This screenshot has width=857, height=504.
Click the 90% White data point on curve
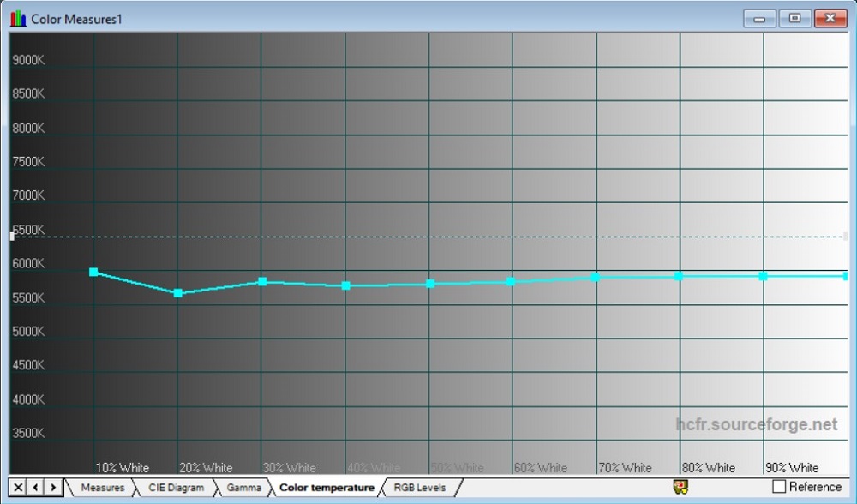pos(763,276)
